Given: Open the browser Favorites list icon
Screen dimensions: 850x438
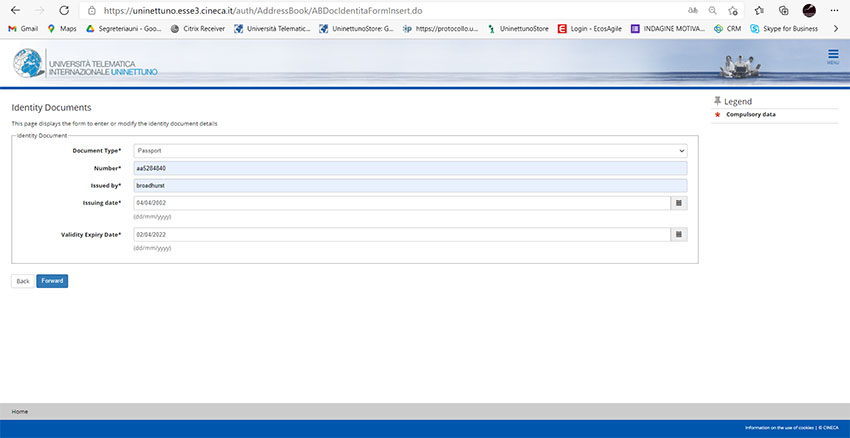Looking at the screenshot, I should point(760,10).
